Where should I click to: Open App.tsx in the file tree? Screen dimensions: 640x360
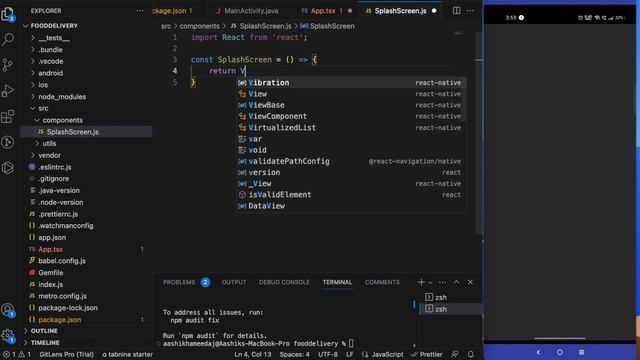51,249
